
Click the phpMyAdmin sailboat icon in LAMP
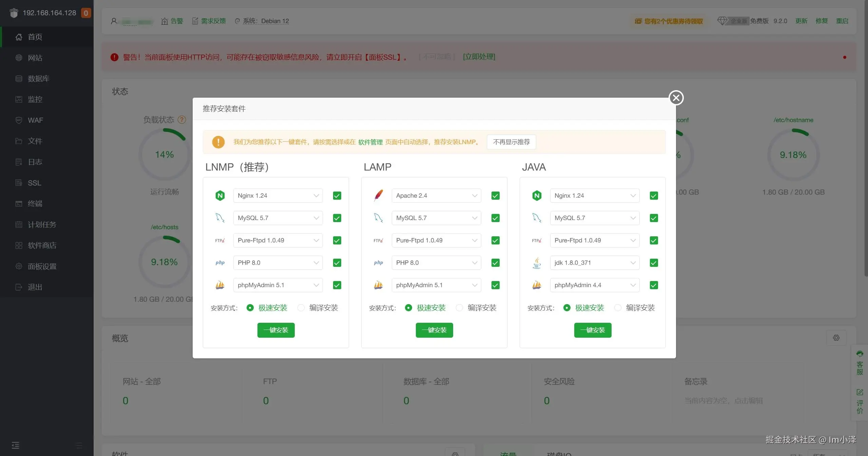tap(378, 285)
